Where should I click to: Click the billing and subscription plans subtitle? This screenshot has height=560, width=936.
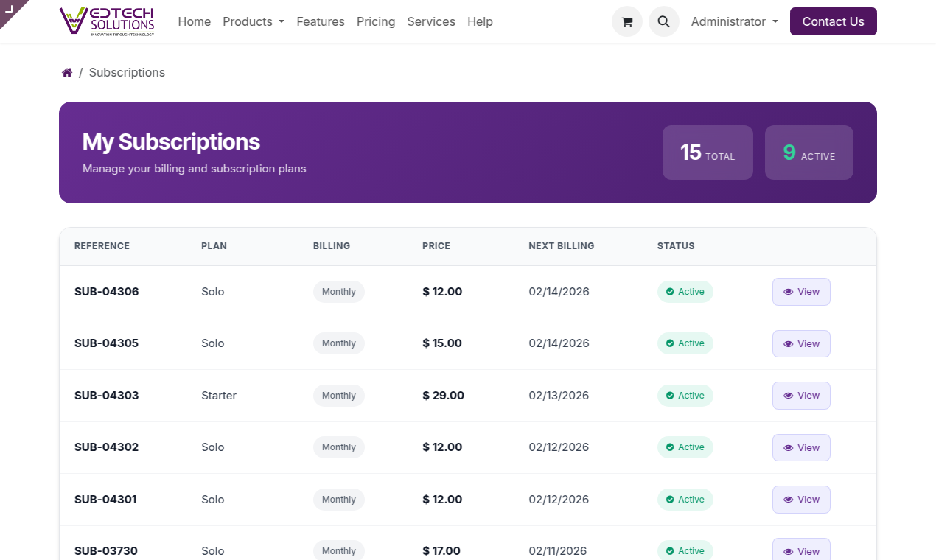pyautogui.click(x=195, y=169)
